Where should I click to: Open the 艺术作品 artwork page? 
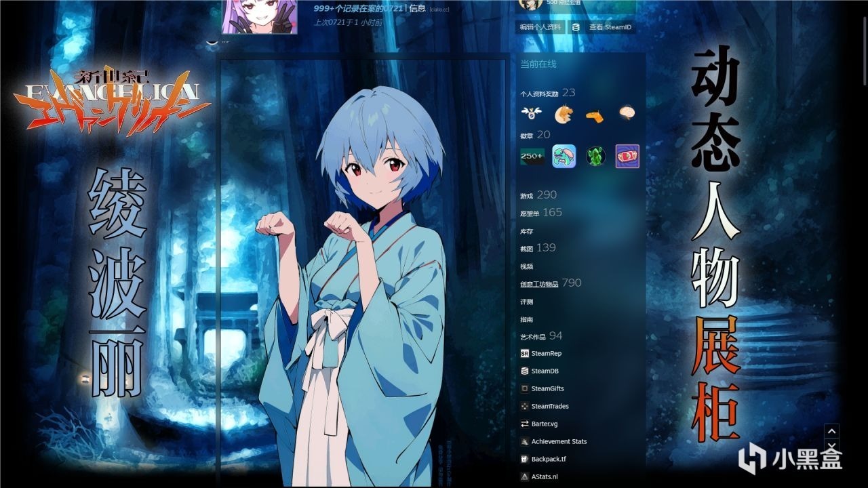pos(533,337)
